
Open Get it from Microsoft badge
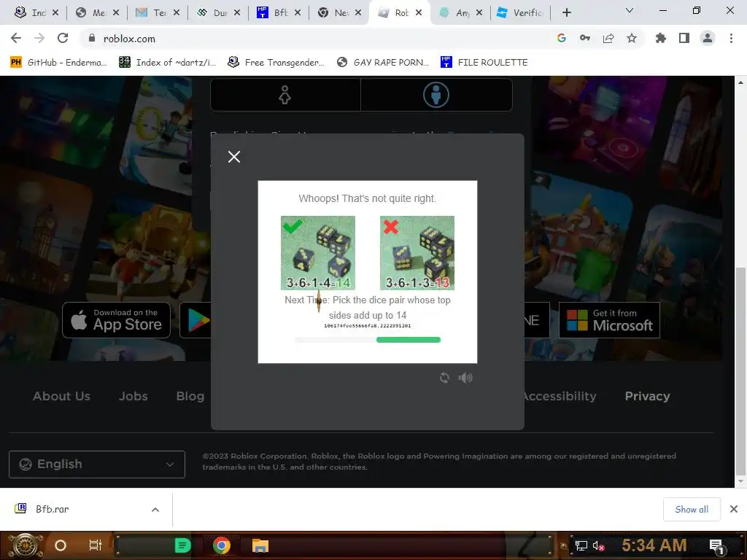click(609, 320)
